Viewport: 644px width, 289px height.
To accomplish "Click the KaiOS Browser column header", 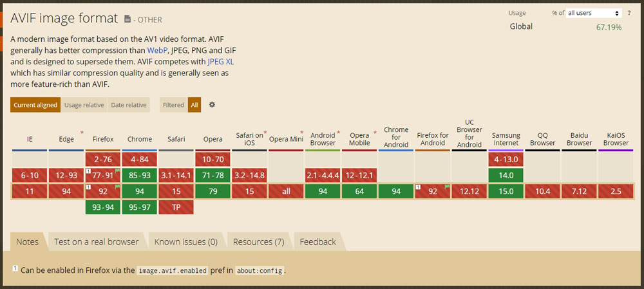I will pos(616,139).
